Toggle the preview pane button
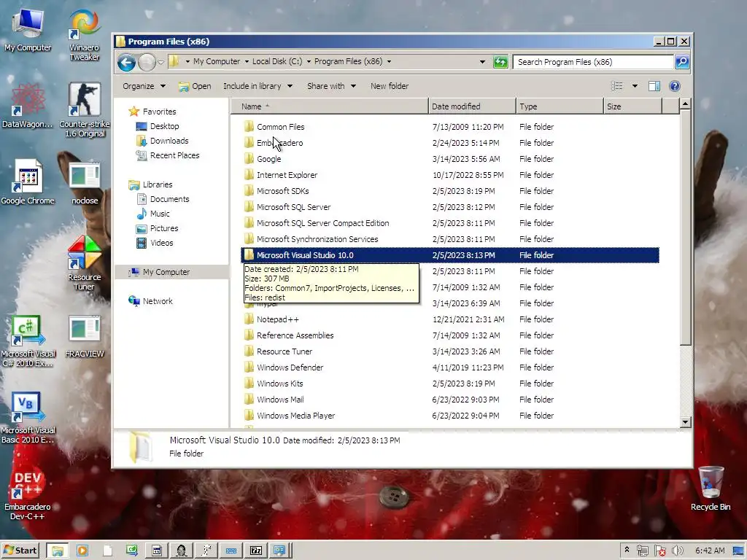 click(x=654, y=86)
